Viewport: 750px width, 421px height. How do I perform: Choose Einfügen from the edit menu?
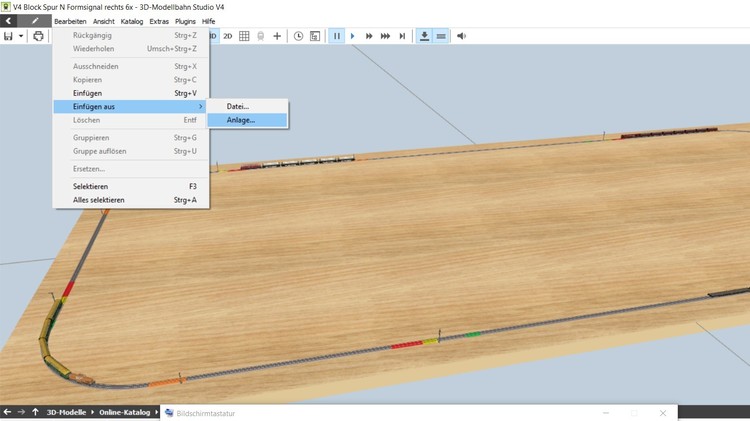tap(131, 93)
